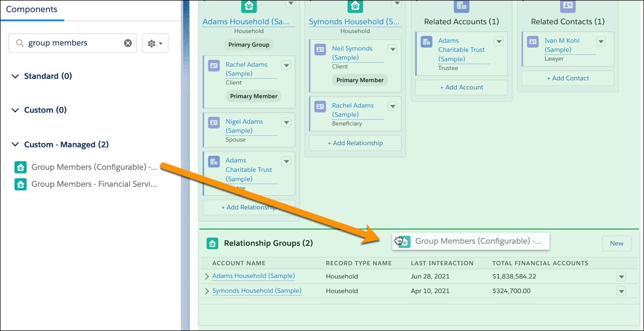This screenshot has width=644, height=331.
Task: Click the Account Name column header
Action: (x=239, y=263)
